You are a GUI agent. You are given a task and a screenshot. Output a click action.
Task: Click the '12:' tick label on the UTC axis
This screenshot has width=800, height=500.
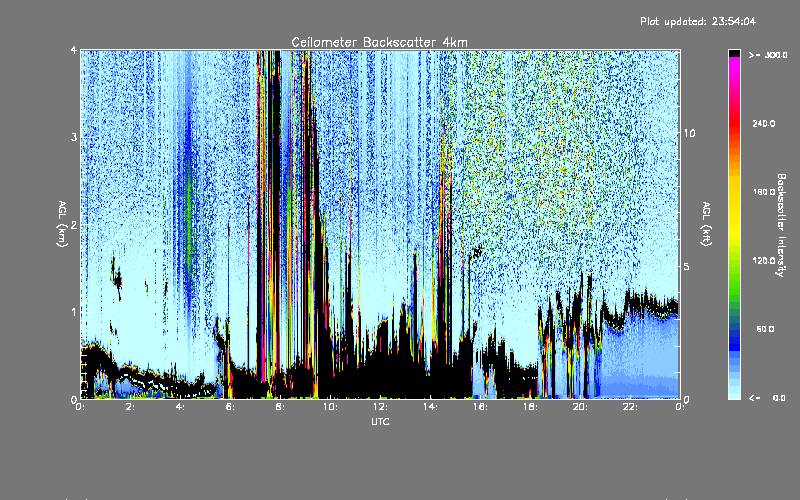(x=380, y=407)
